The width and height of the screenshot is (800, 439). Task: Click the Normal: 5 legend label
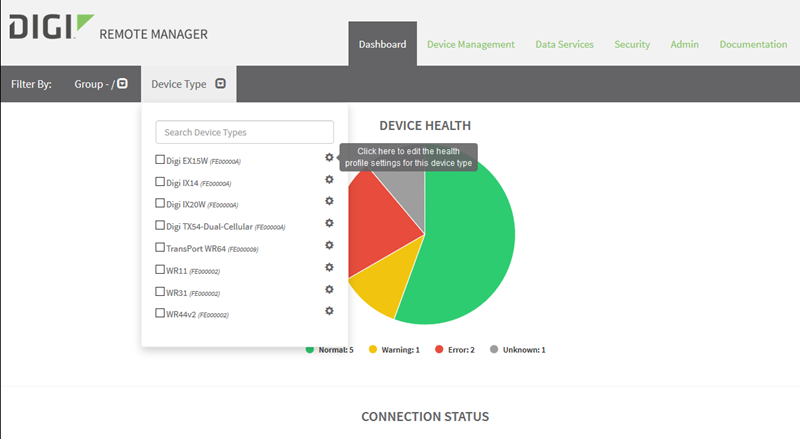tap(336, 350)
